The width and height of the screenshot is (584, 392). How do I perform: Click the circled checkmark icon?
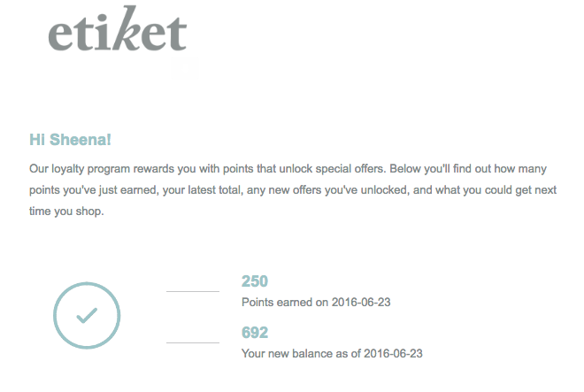tap(87, 316)
